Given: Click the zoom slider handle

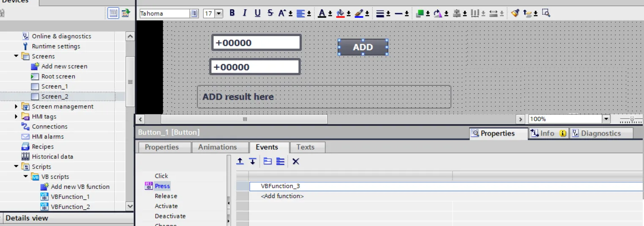Looking at the screenshot, I should pos(632,120).
